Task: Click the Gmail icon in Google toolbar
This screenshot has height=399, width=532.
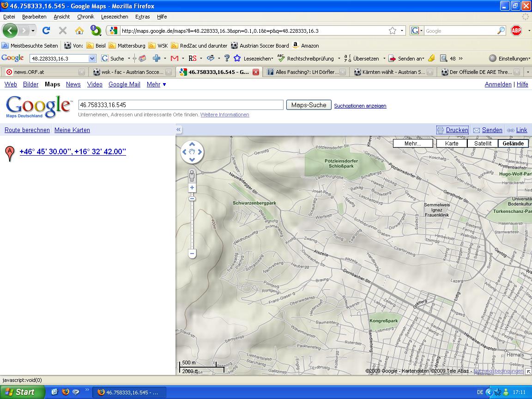Action: point(175,58)
